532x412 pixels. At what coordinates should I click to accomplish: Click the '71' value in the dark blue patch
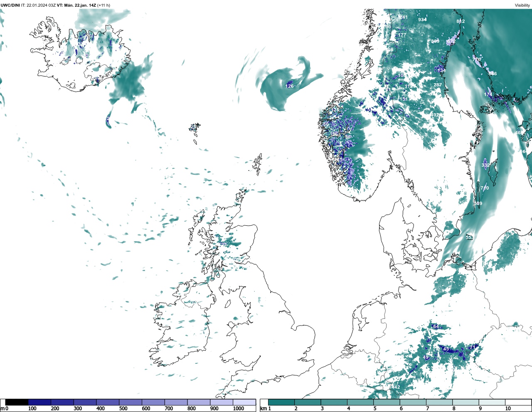(472, 347)
